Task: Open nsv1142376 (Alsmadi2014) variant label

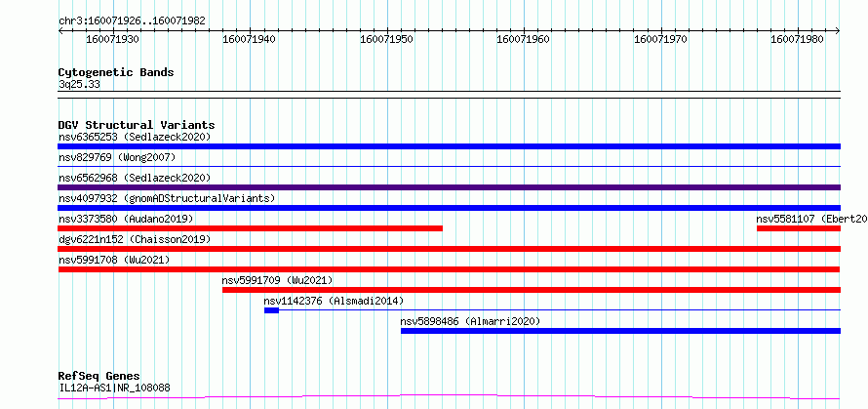Action: click(334, 301)
